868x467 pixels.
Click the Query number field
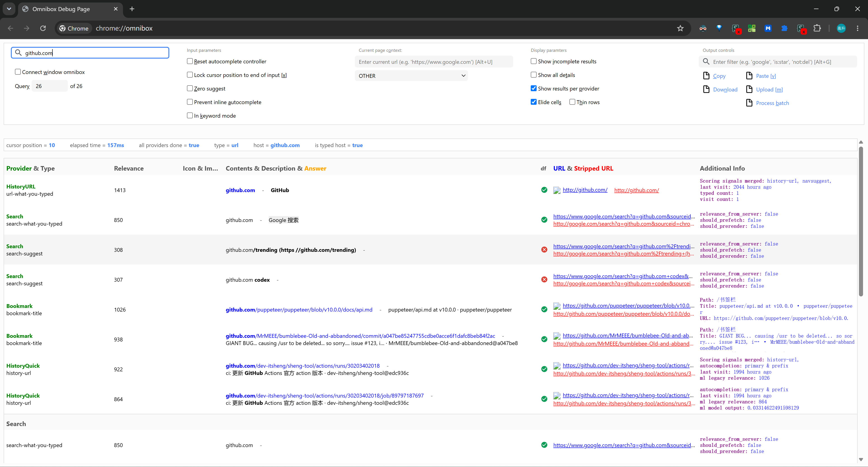(50, 86)
